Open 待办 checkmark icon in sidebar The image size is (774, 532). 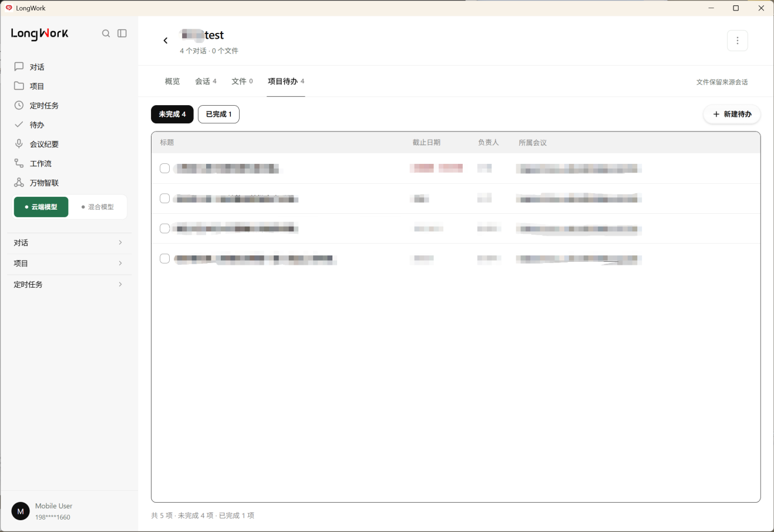[19, 124]
